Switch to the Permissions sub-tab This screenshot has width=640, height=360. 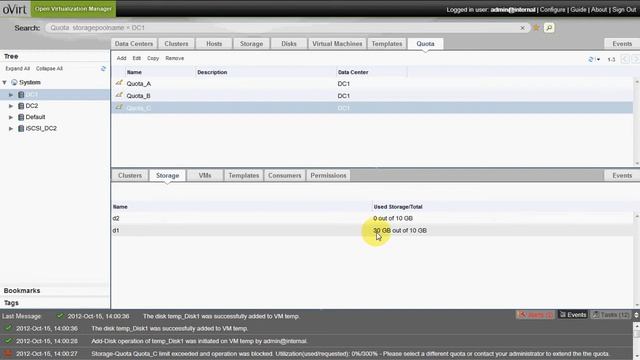pyautogui.click(x=328, y=176)
